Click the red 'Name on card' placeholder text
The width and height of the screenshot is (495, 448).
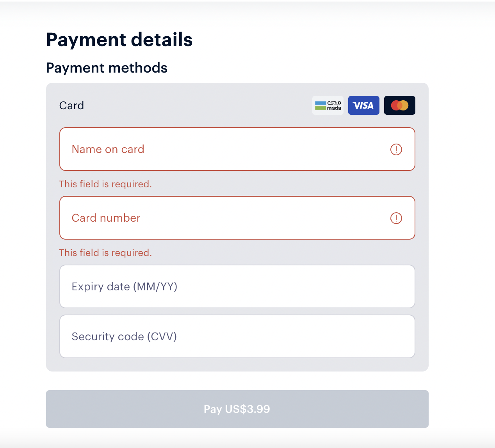pyautogui.click(x=108, y=149)
